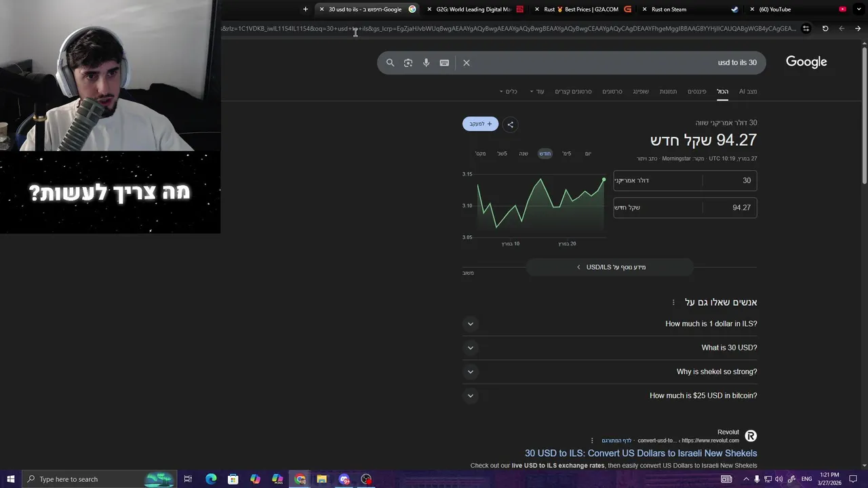Show hidden system tray icons
The width and height of the screenshot is (868, 488).
[746, 479]
